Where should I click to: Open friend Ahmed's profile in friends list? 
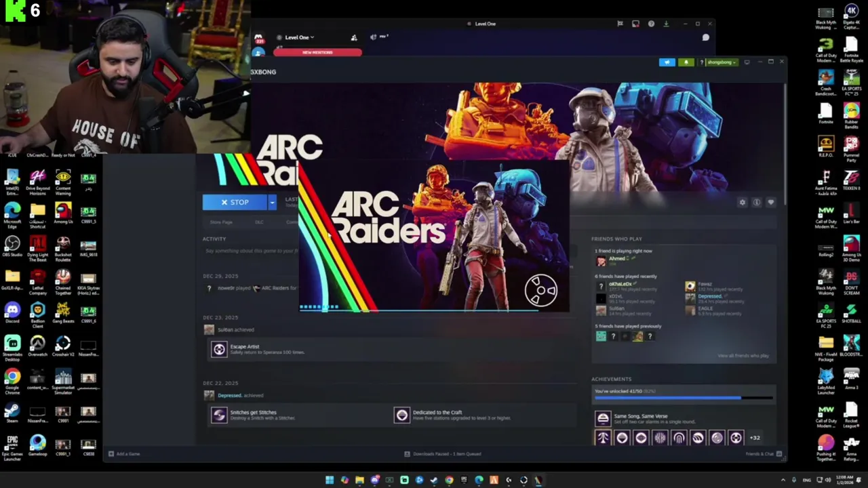coord(616,259)
